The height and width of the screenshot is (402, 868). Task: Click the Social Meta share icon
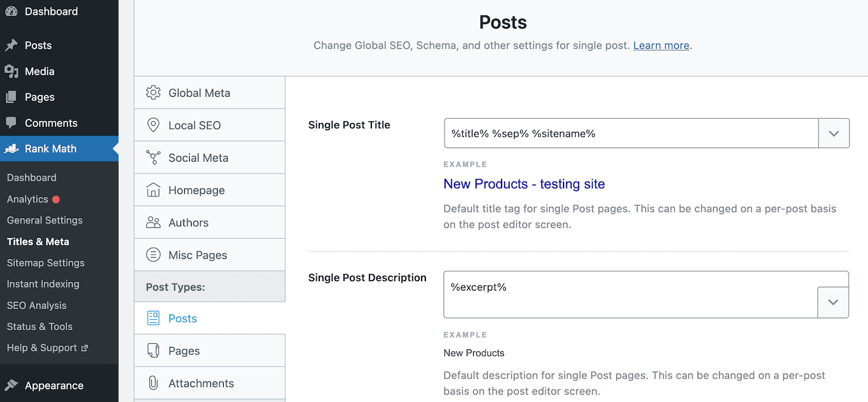click(153, 157)
